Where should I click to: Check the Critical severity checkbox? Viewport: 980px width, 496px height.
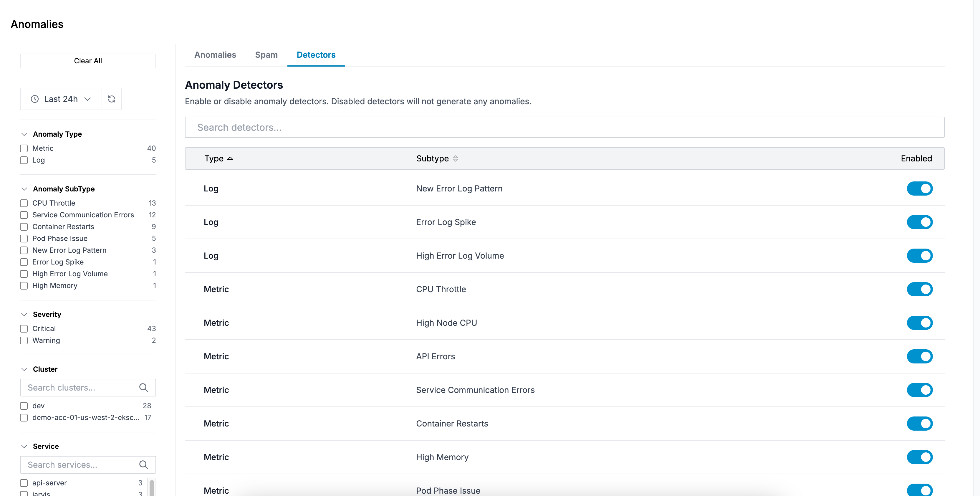(24, 328)
